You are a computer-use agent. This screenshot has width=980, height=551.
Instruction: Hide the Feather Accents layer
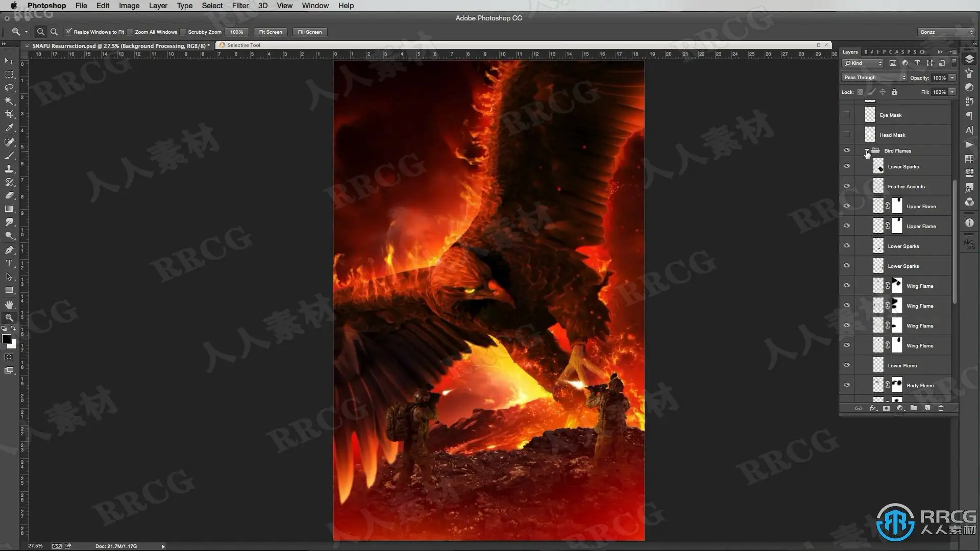(847, 186)
